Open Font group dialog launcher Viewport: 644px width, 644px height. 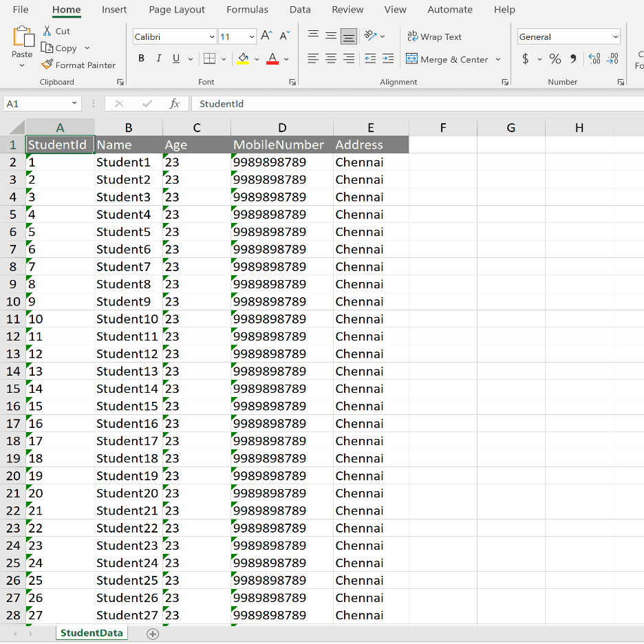coord(292,82)
